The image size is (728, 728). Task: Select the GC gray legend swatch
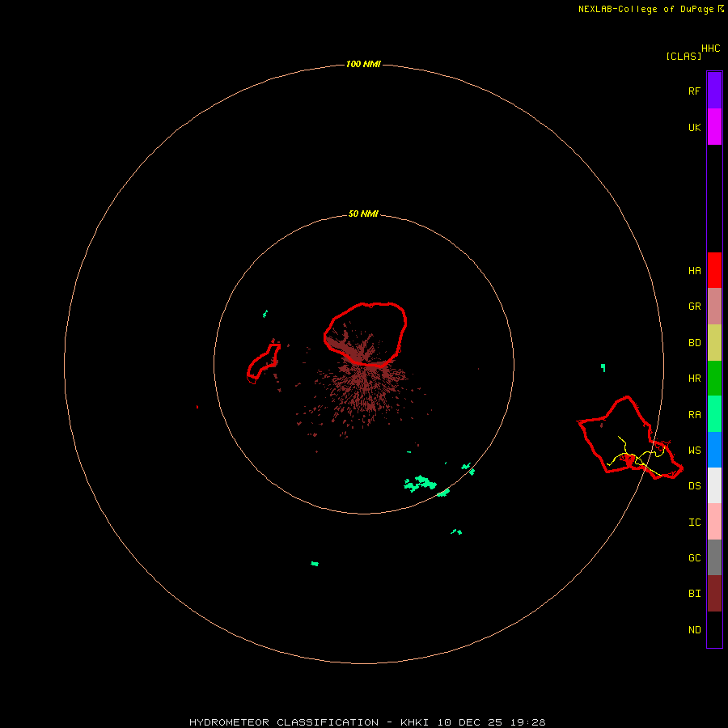pyautogui.click(x=714, y=557)
